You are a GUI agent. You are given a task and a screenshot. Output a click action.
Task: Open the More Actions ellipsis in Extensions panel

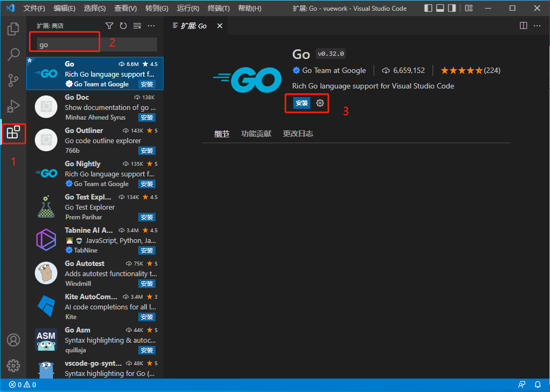point(151,25)
